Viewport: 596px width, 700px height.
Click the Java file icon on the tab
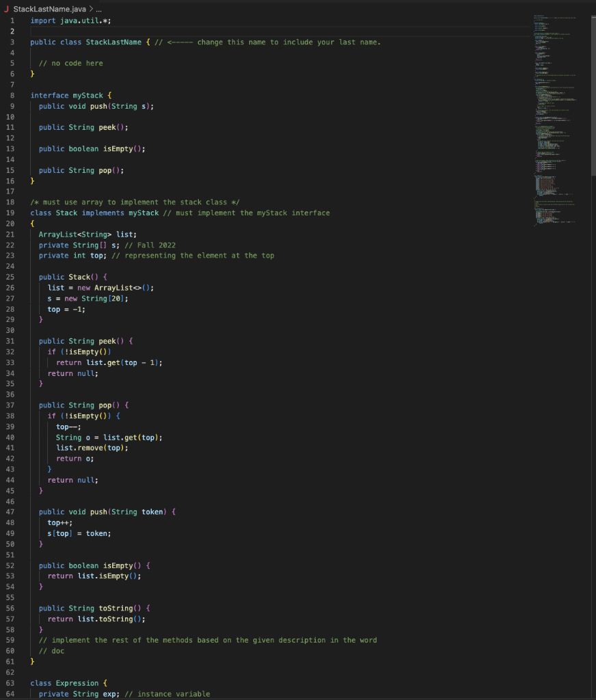(7, 10)
